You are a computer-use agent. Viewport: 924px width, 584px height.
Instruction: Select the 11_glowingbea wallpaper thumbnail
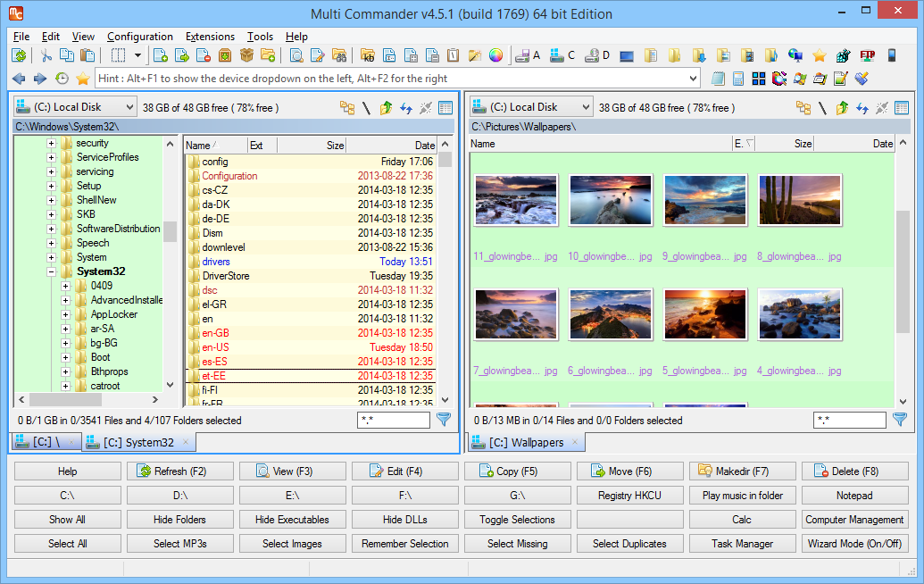tap(516, 199)
